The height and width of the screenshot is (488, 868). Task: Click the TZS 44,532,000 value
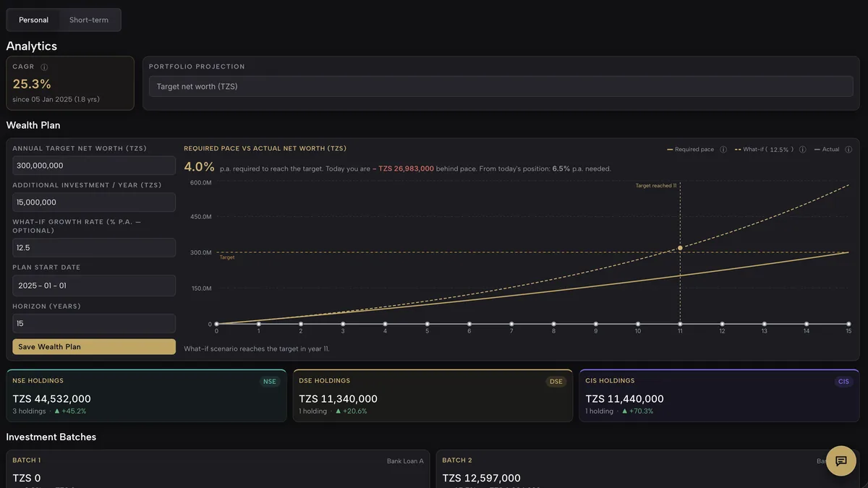pyautogui.click(x=51, y=399)
